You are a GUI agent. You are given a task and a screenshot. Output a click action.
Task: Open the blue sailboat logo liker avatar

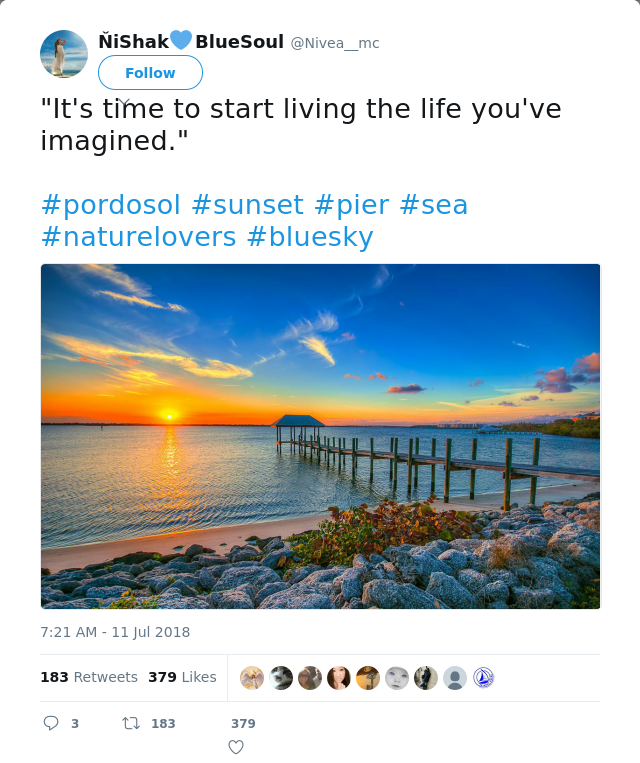(x=484, y=678)
